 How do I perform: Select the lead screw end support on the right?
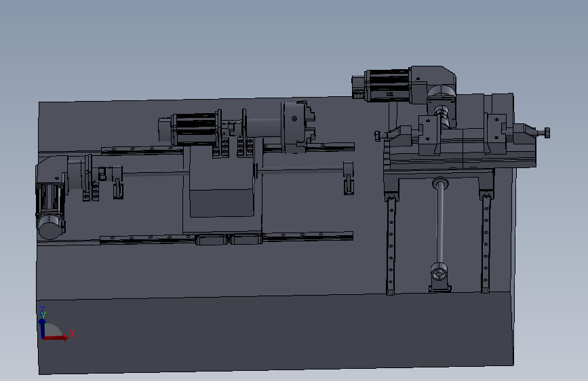349,178
